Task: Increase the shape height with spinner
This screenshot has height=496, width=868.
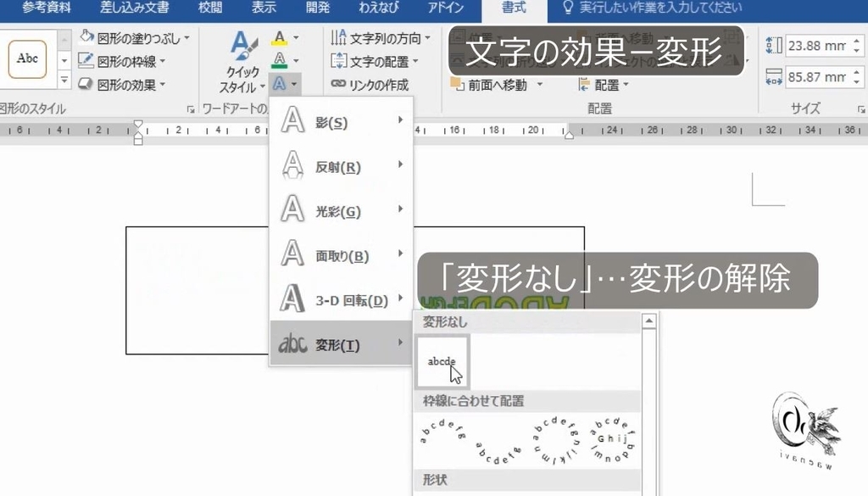Action: tap(857, 41)
